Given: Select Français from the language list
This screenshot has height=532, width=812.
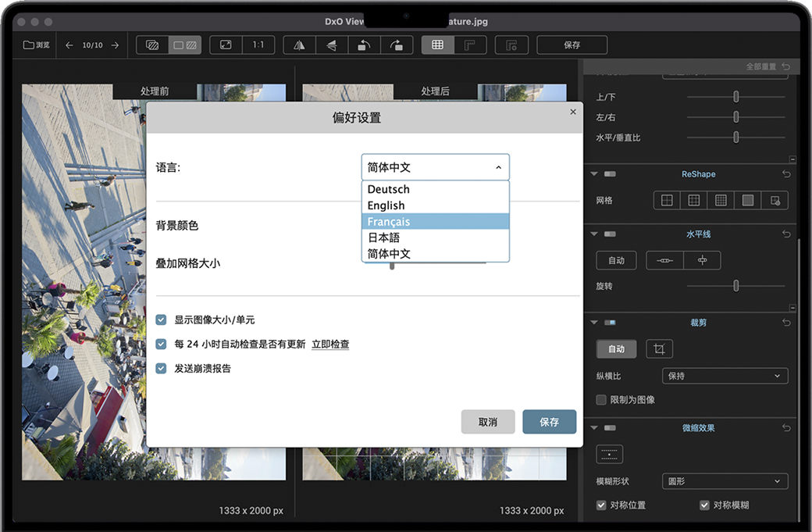Looking at the screenshot, I should [435, 222].
